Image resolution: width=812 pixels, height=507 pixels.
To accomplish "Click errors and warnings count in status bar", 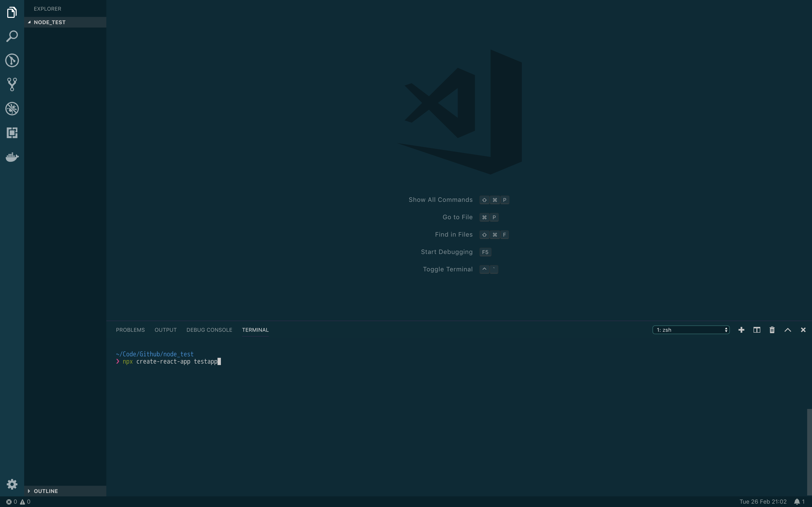I will click(18, 502).
